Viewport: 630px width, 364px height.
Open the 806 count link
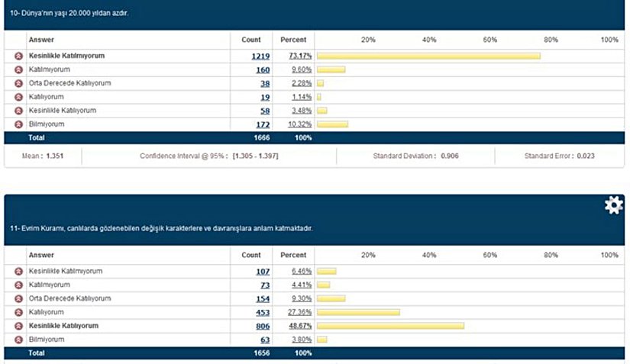(263, 326)
